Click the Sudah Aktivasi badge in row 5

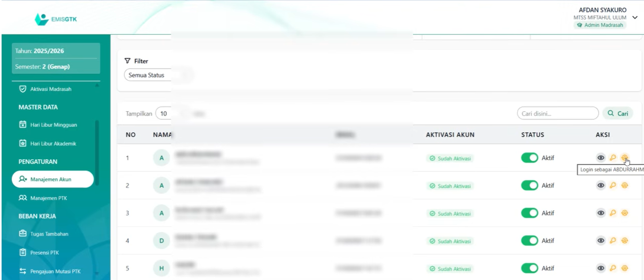(450, 269)
